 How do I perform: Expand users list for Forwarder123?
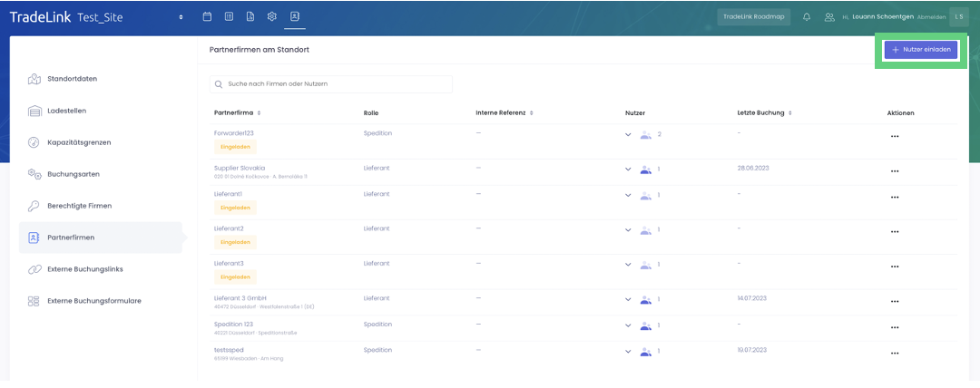coord(628,135)
